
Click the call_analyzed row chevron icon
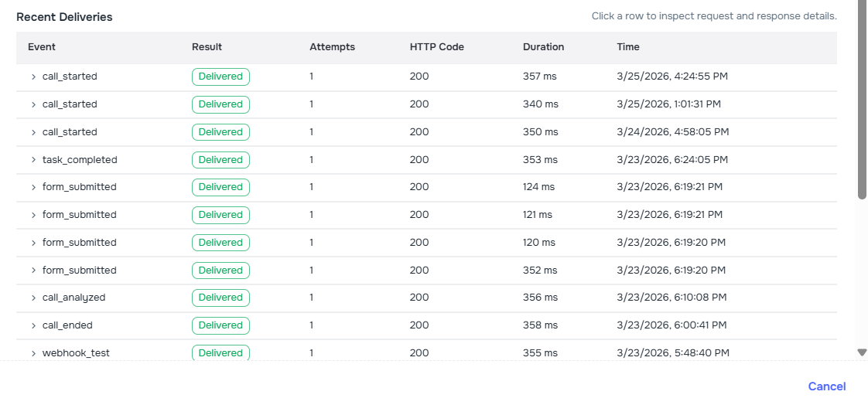tap(33, 298)
